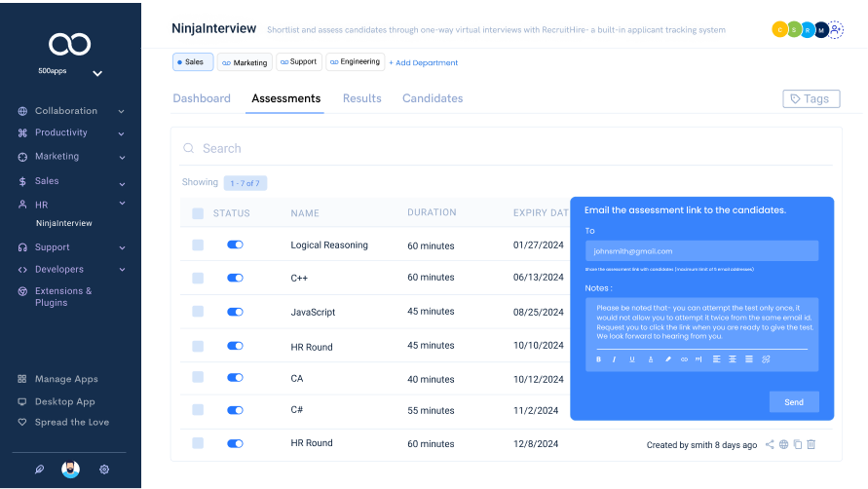Click the copy icon in last HR Round row
This screenshot has height=489, width=868.
(798, 444)
